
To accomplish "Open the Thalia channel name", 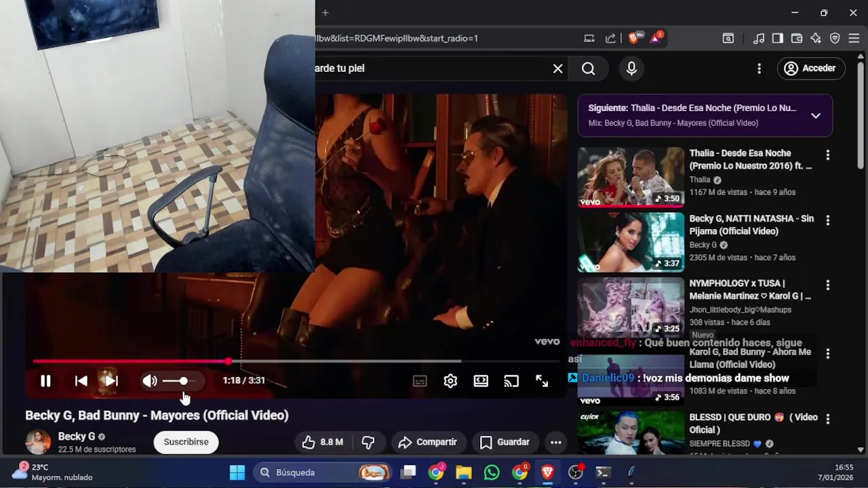I will tap(700, 180).
